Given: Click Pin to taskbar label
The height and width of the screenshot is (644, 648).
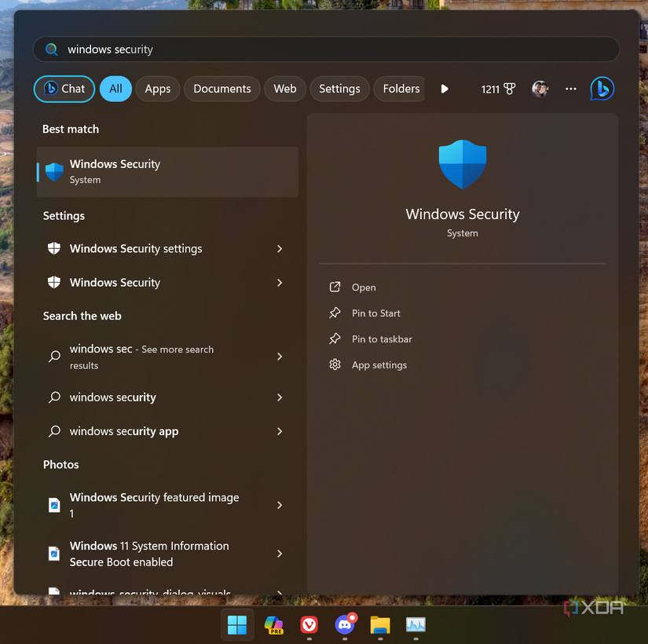Looking at the screenshot, I should [x=382, y=339].
